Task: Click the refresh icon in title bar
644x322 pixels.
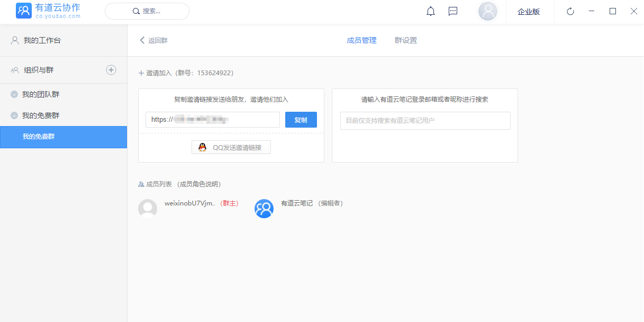Action: click(570, 12)
